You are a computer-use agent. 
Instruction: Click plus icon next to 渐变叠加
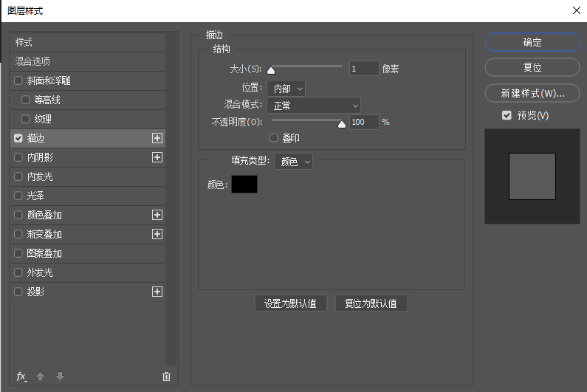(x=157, y=234)
